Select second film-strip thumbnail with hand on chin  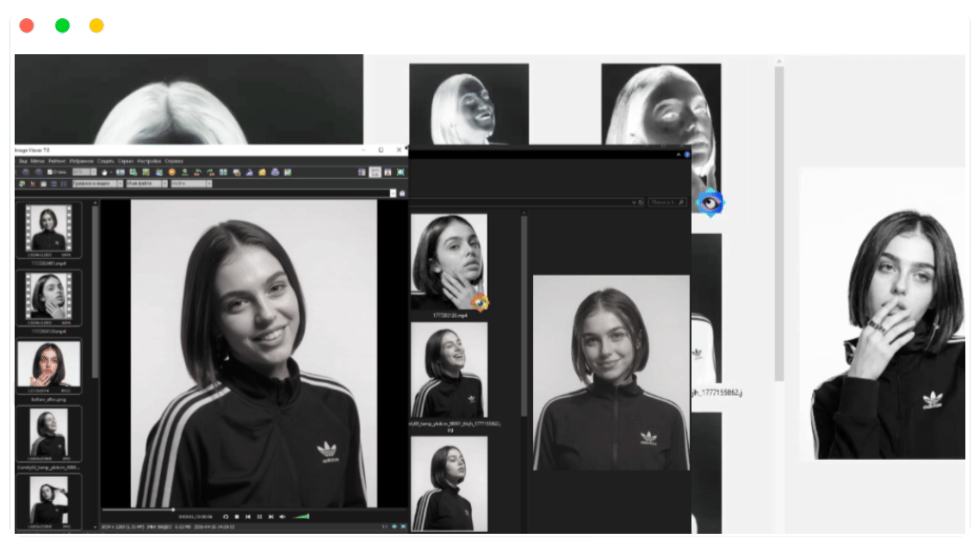tap(49, 299)
